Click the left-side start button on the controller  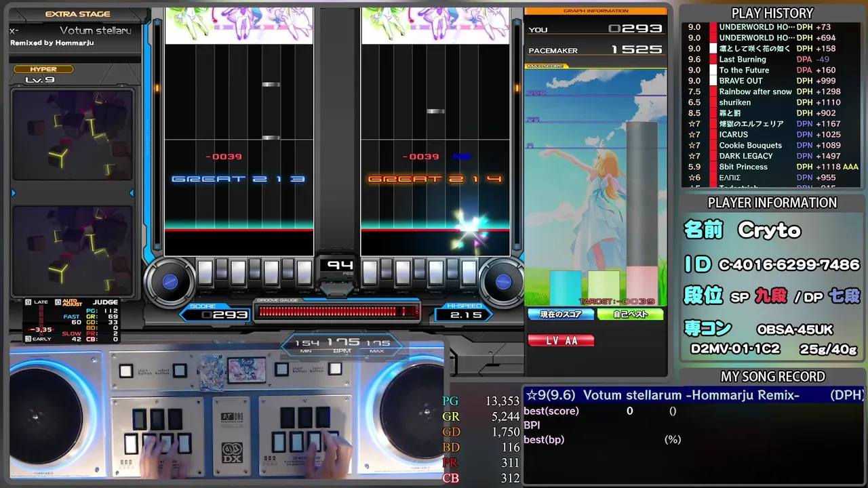(x=125, y=371)
